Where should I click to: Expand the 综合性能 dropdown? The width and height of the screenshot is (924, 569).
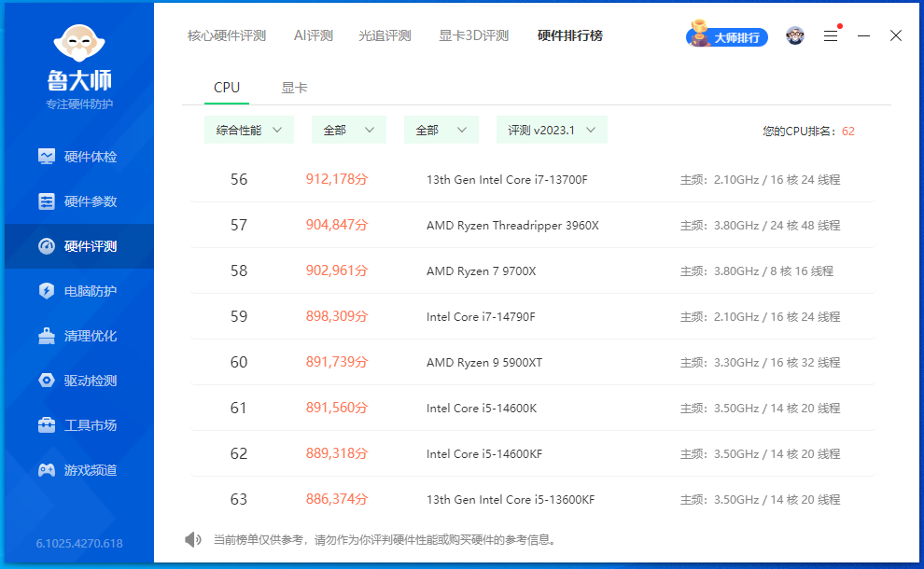coord(249,131)
